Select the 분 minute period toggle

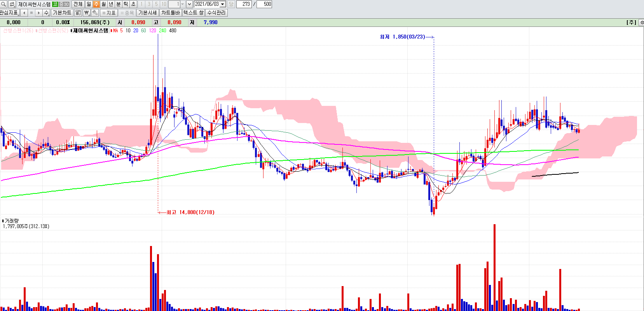click(x=118, y=4)
